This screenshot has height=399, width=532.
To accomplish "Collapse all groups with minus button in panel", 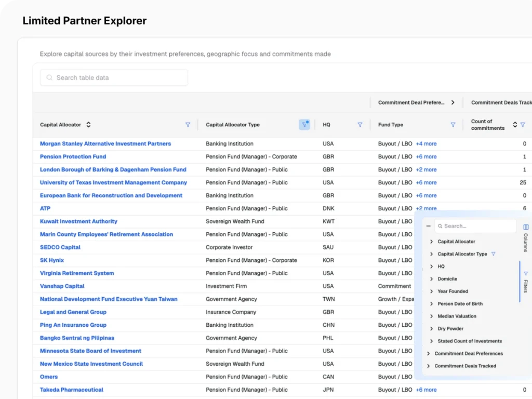I will coord(429,226).
